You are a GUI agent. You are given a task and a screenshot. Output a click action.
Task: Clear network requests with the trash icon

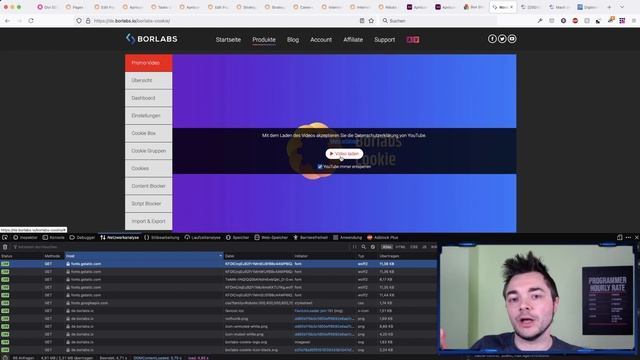5,247
